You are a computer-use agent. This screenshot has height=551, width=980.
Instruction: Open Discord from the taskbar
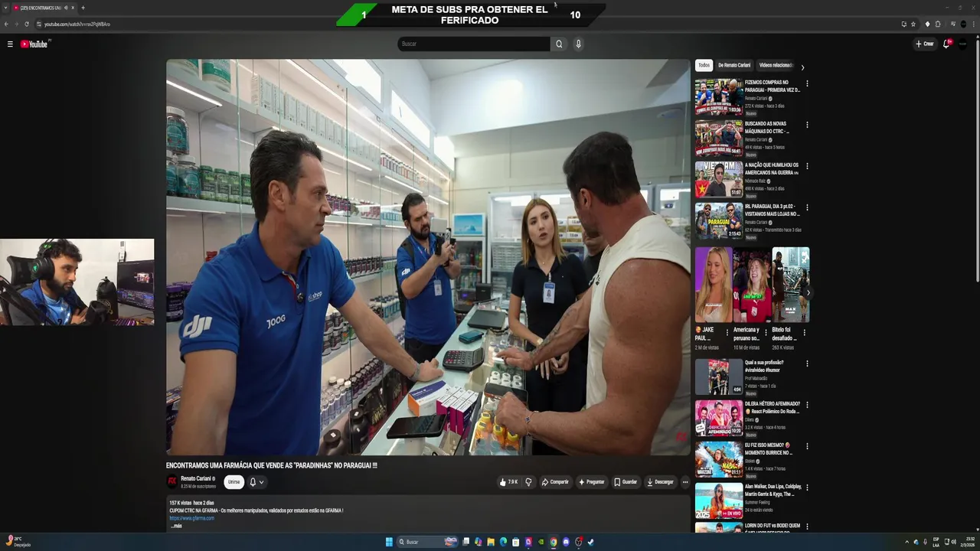click(566, 542)
